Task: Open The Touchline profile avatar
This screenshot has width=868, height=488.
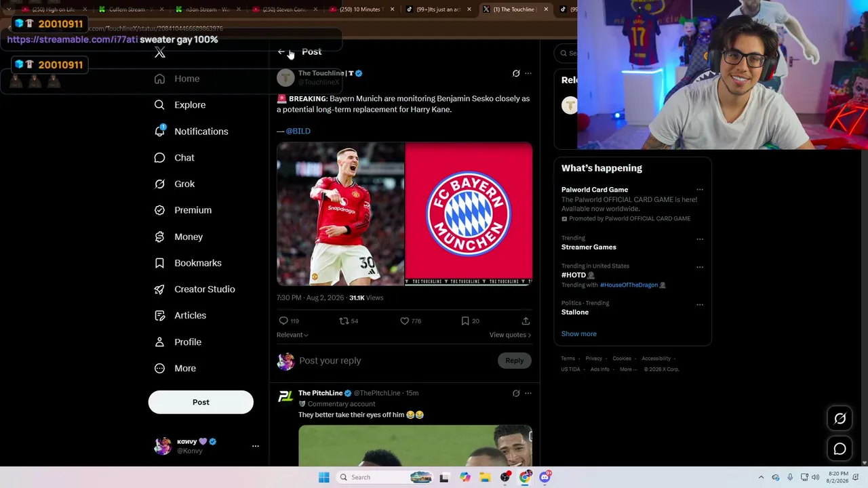Action: point(285,78)
